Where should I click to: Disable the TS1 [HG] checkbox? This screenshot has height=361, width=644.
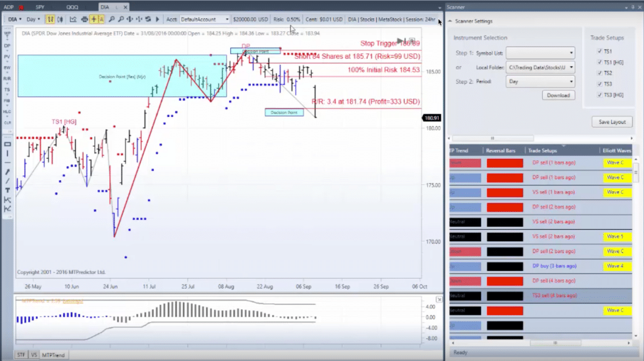[x=600, y=62]
